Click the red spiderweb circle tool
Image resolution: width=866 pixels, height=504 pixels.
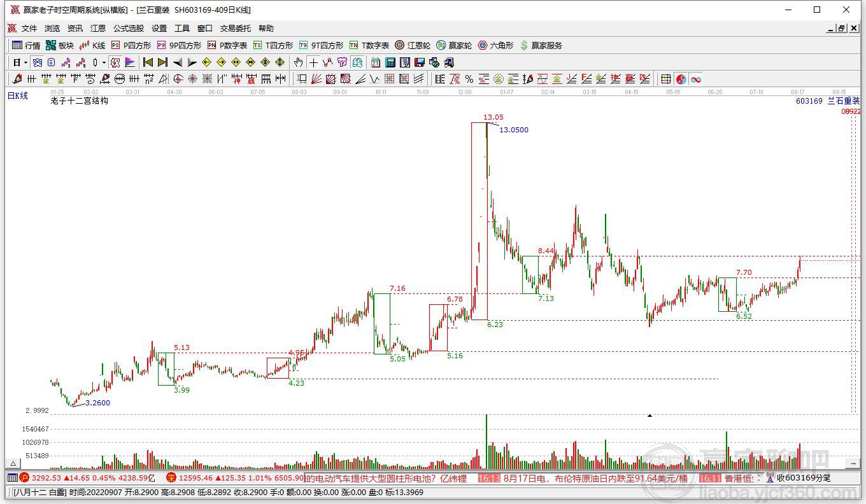pyautogui.click(x=192, y=79)
